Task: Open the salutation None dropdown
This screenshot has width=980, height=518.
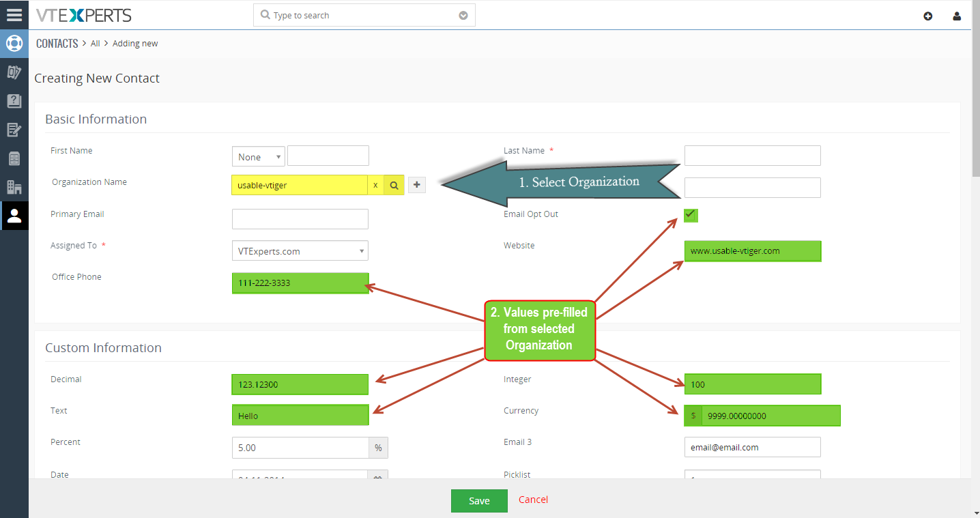Action: click(259, 156)
